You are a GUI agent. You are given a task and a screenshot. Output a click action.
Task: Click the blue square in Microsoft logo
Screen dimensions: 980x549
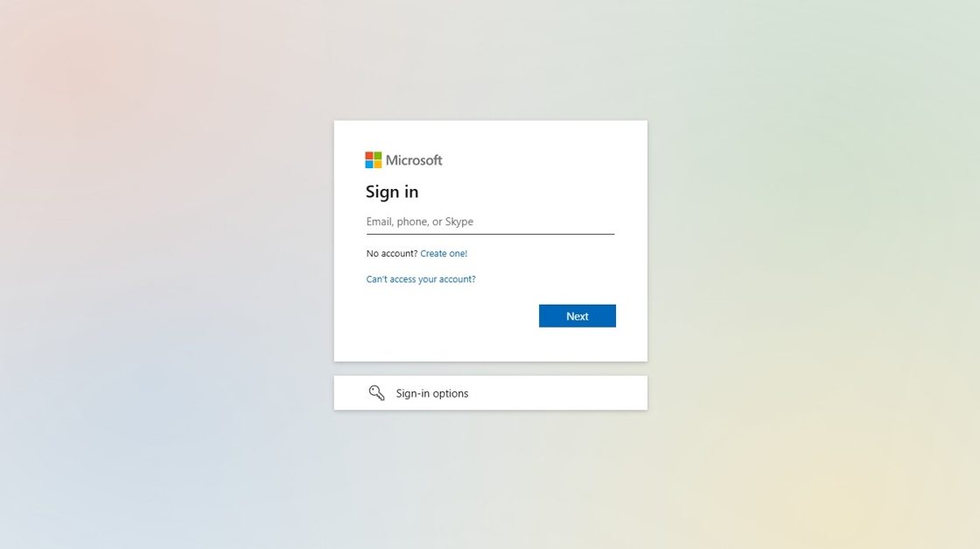pyautogui.click(x=369, y=164)
